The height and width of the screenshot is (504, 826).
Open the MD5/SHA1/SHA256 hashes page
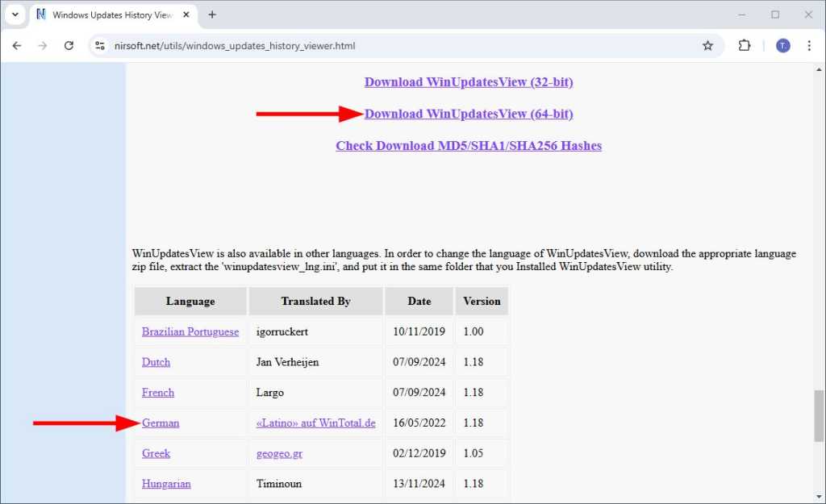pos(468,145)
